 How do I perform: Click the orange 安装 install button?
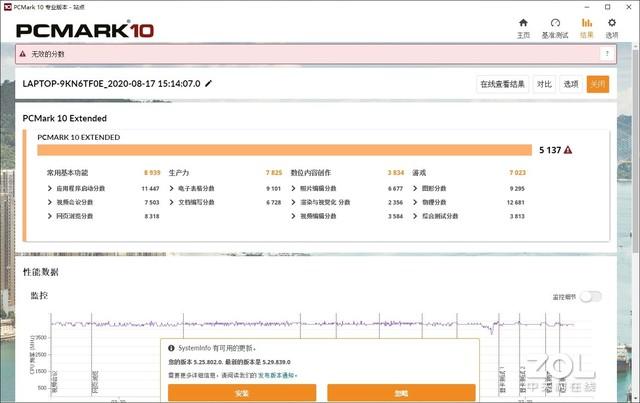tap(242, 393)
